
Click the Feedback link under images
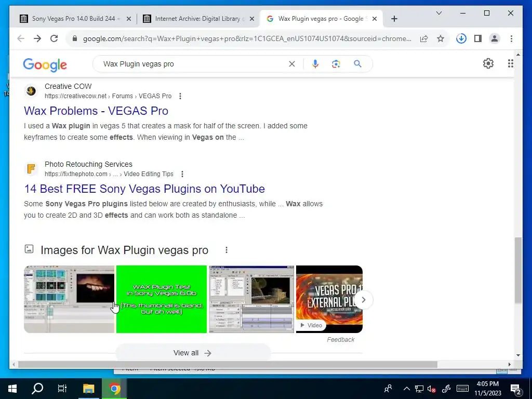coord(341,340)
